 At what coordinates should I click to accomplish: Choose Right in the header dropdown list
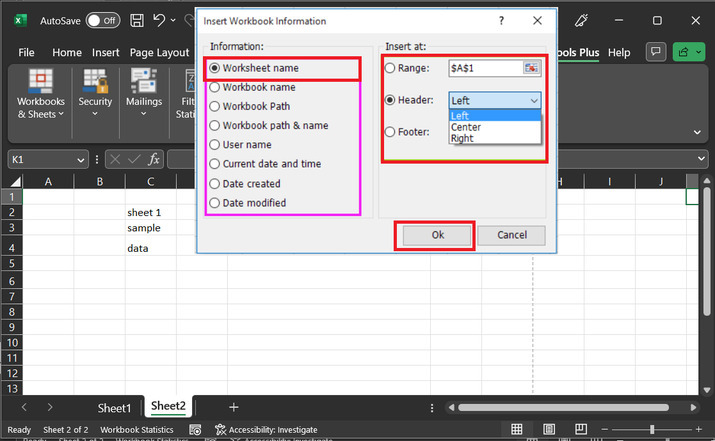(495, 138)
